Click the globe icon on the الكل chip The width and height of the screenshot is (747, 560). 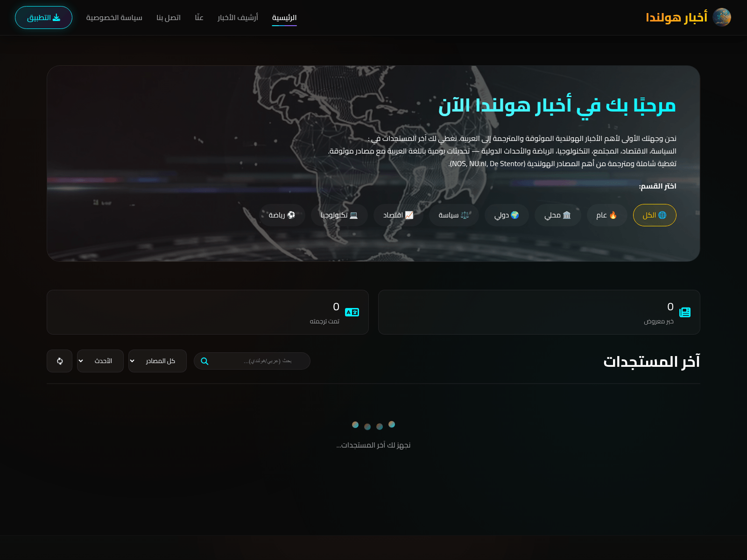tap(662, 215)
